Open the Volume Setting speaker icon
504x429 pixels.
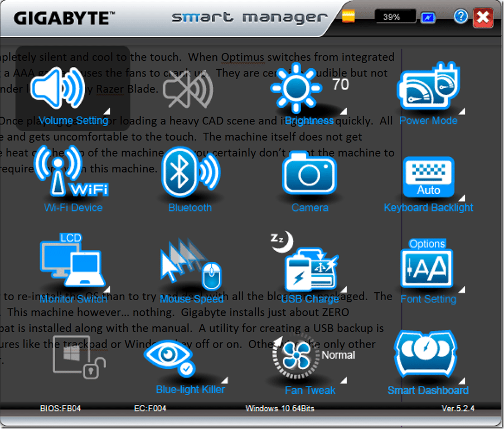coord(58,88)
